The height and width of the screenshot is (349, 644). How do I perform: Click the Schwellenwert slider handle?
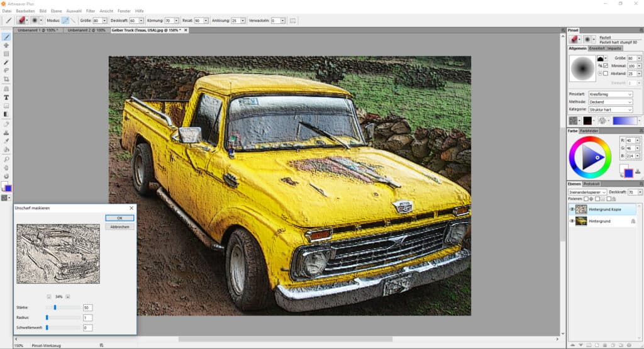point(47,328)
